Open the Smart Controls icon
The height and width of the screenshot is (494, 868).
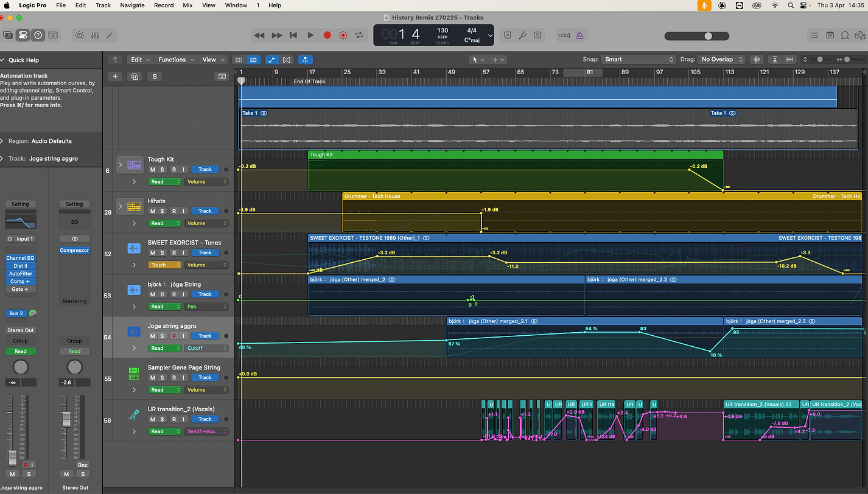80,35
